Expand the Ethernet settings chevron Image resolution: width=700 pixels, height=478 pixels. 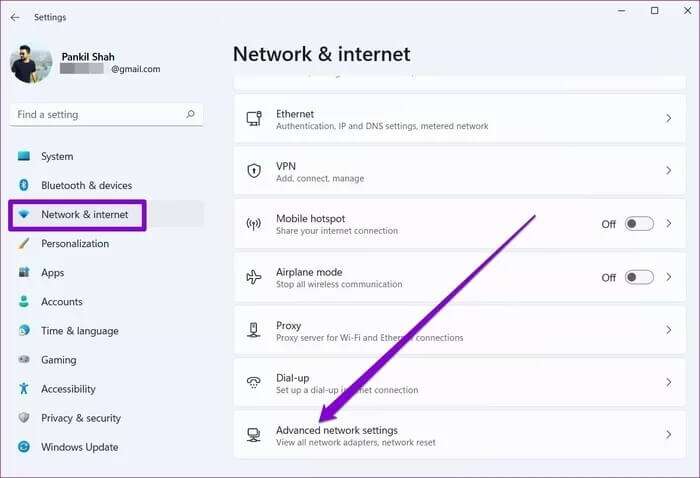tap(668, 119)
